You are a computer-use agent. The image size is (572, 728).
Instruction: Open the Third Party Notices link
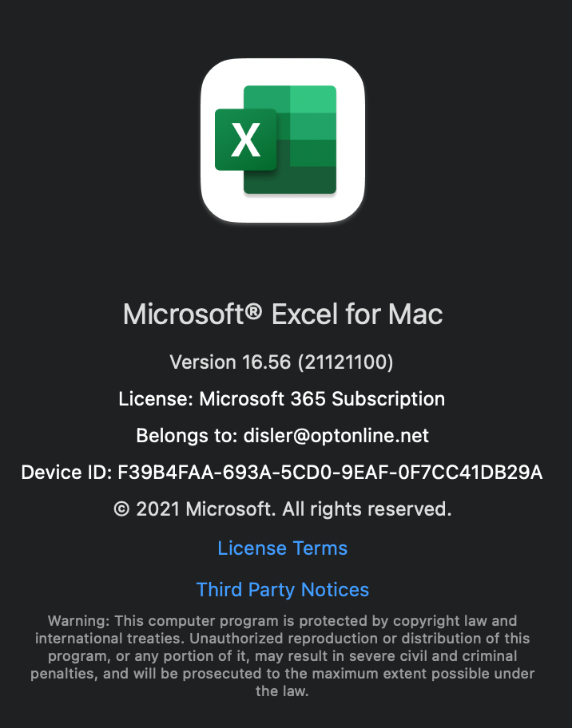pos(283,590)
